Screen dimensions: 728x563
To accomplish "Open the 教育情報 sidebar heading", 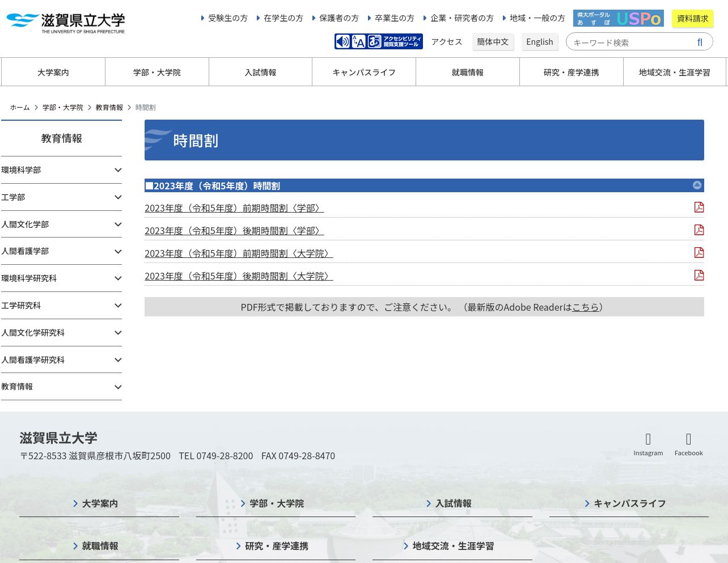I will [x=62, y=138].
